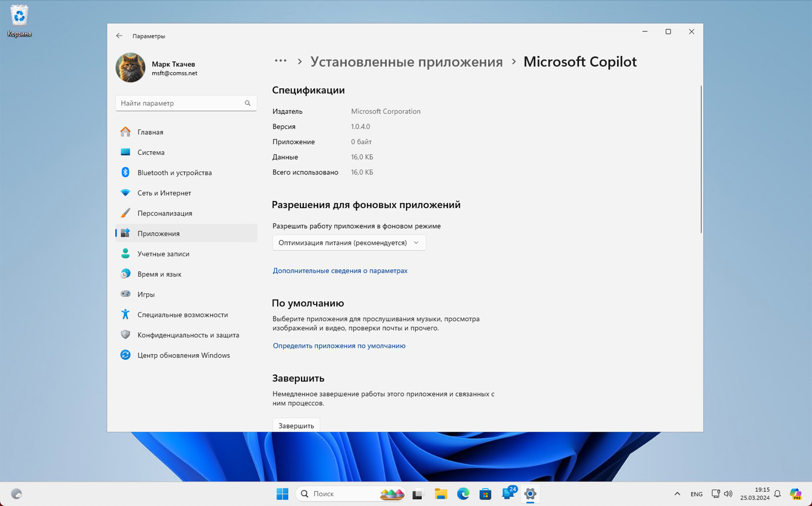Go to Время и язык settings
Screen dimensions: 812x506
tap(186, 274)
